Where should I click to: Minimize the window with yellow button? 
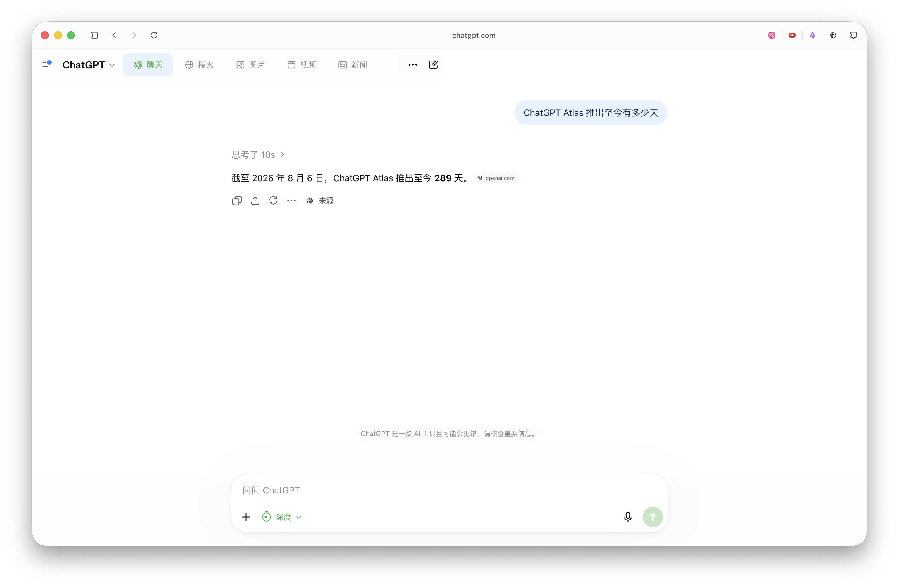pyautogui.click(x=58, y=35)
